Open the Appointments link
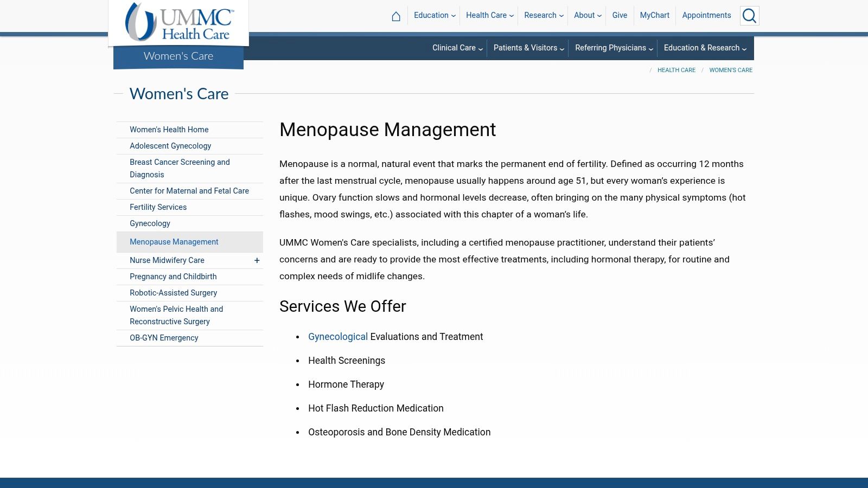The height and width of the screenshot is (488, 868). (706, 15)
